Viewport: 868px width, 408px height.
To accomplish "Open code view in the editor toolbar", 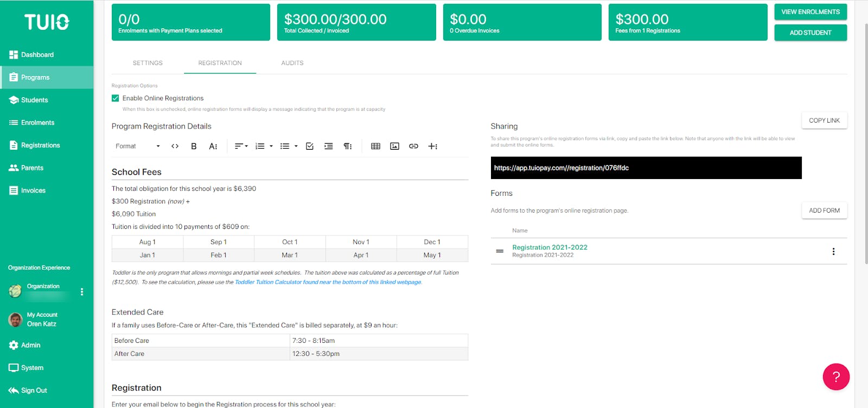I will click(x=175, y=146).
